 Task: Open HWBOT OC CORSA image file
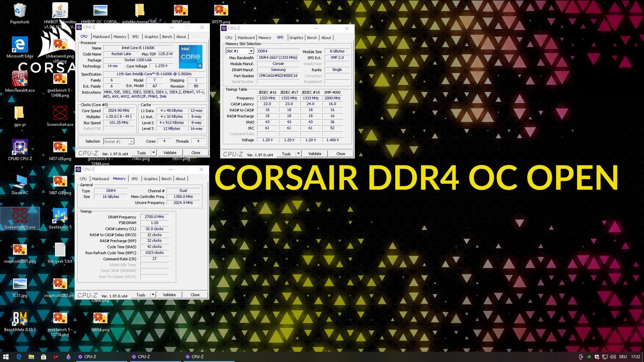(x=100, y=13)
